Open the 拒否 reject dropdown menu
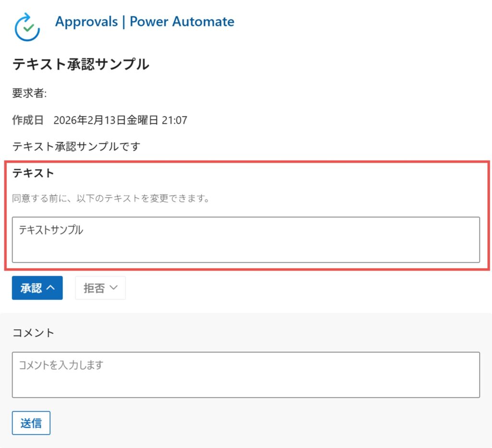This screenshot has width=492, height=448. (114, 287)
